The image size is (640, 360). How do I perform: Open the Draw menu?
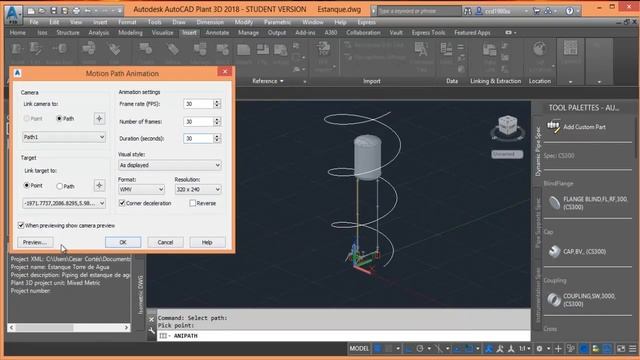tap(179, 22)
